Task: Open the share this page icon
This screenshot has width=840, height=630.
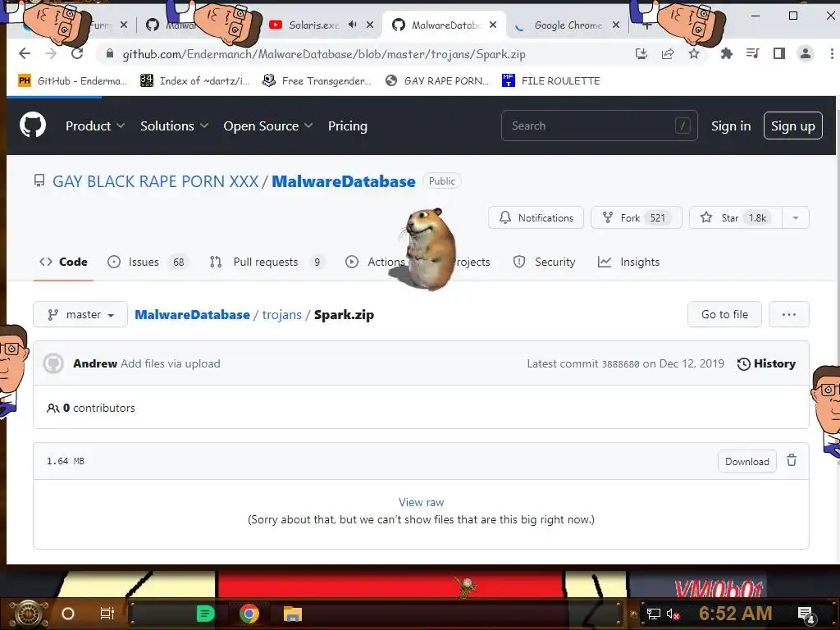Action: click(668, 53)
